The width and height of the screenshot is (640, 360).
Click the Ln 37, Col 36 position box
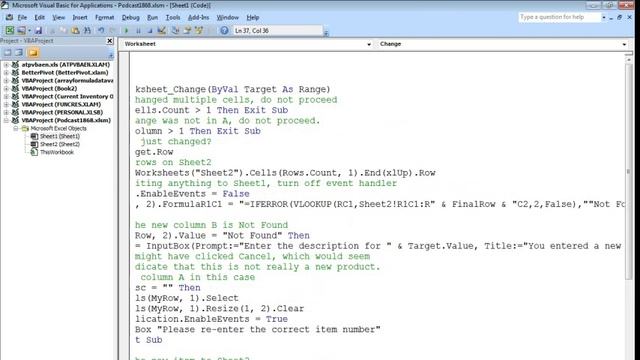[x=278, y=31]
